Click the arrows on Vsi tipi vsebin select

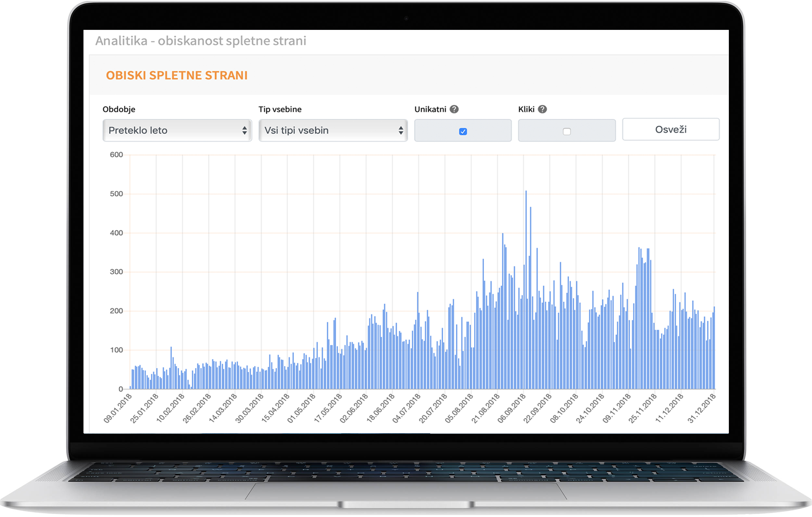(x=400, y=131)
